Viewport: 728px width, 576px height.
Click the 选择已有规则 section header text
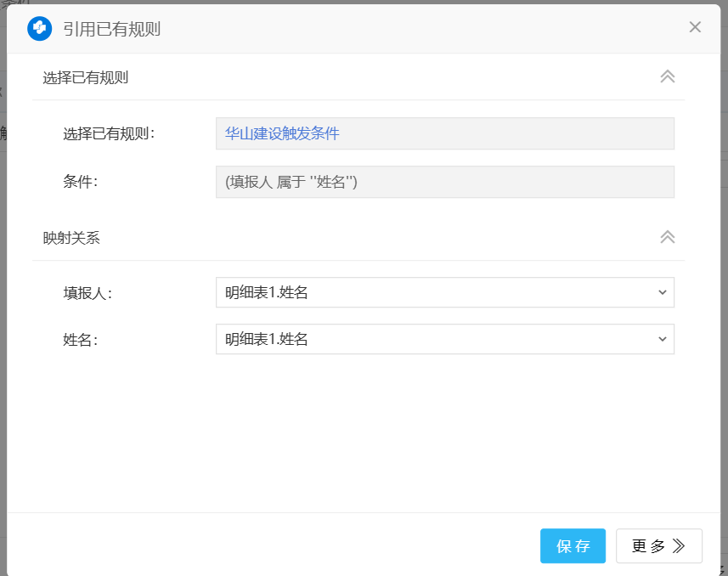tap(86, 78)
